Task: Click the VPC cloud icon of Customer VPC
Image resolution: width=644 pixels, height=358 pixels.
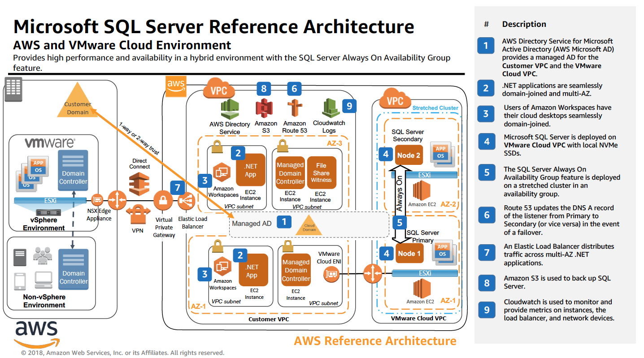Action: (219, 90)
